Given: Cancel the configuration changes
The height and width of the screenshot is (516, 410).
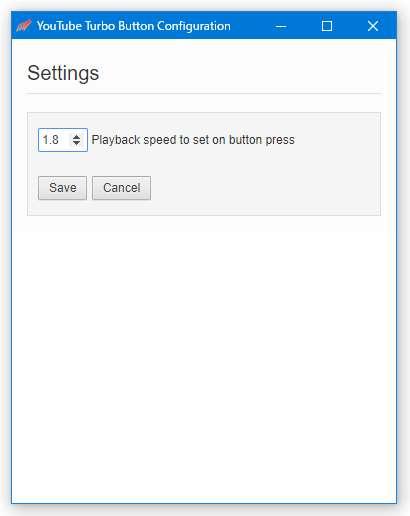Looking at the screenshot, I should (121, 188).
